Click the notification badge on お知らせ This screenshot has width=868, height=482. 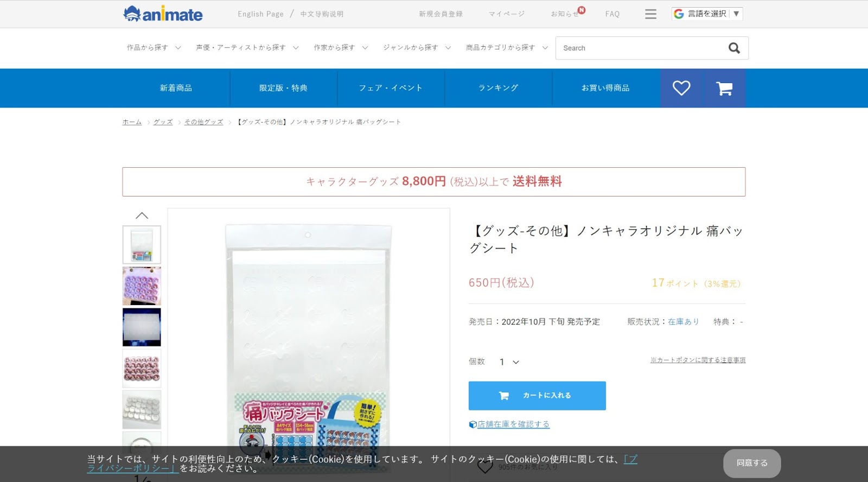(x=582, y=10)
